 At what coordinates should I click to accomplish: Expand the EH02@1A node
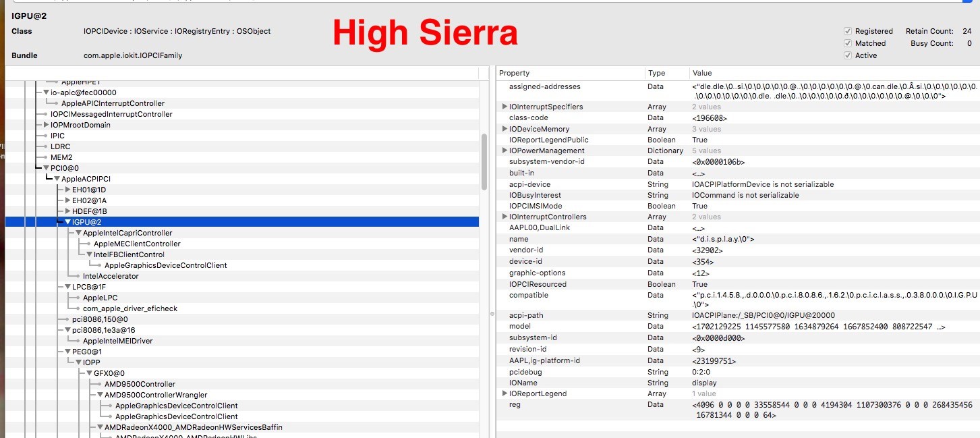tap(67, 200)
